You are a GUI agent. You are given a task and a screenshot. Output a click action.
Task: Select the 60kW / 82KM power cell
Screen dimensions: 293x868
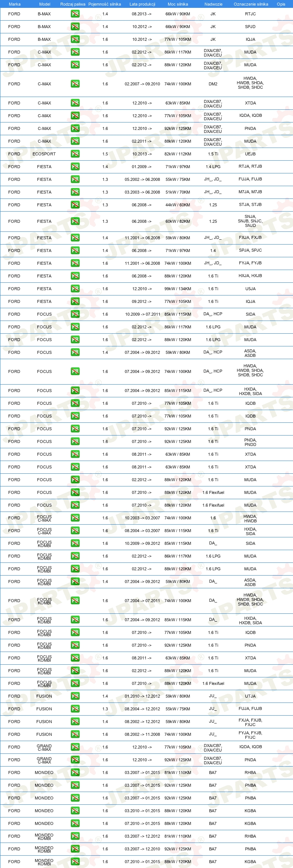click(178, 221)
